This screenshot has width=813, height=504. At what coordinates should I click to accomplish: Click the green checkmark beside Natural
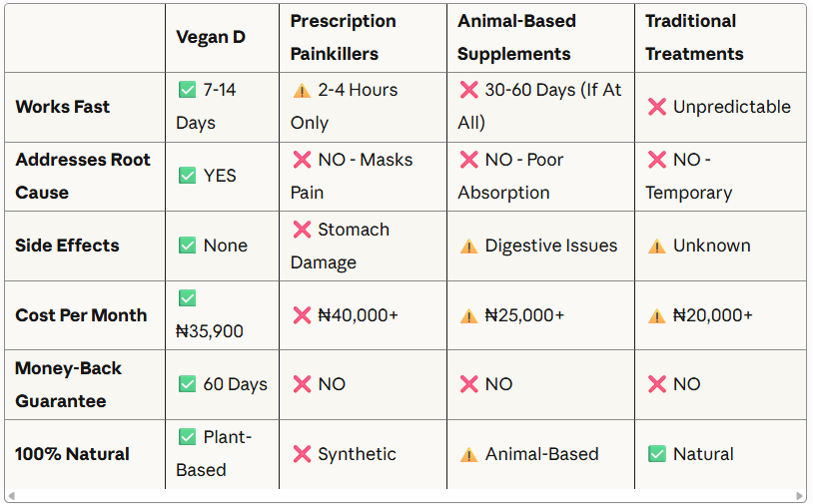point(657,454)
